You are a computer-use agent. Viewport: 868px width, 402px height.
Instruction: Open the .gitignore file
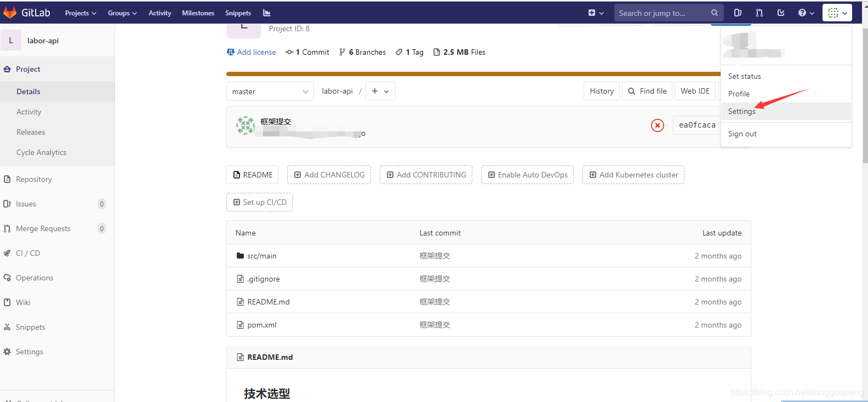264,279
